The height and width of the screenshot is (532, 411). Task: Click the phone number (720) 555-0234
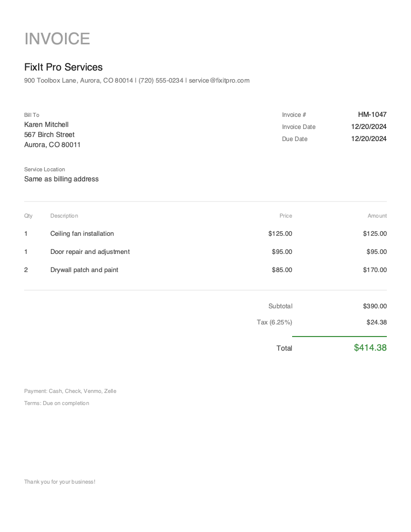click(161, 80)
